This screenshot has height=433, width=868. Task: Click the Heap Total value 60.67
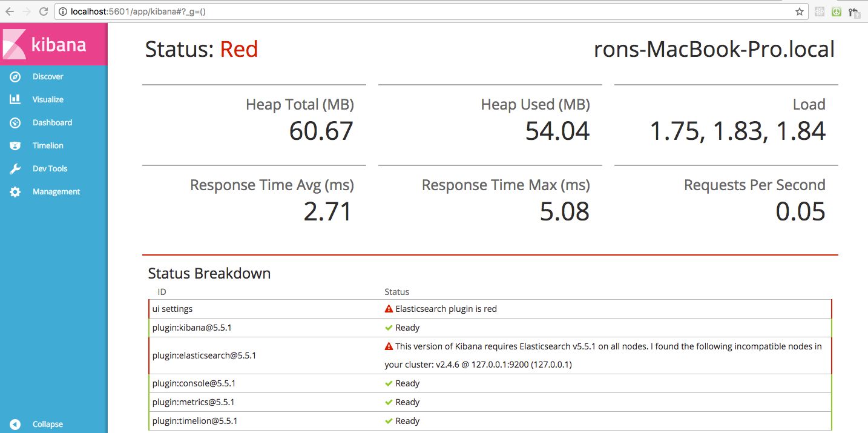[321, 131]
